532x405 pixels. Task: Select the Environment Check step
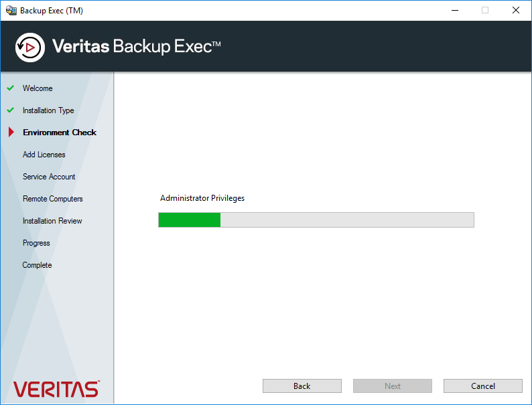click(x=60, y=132)
